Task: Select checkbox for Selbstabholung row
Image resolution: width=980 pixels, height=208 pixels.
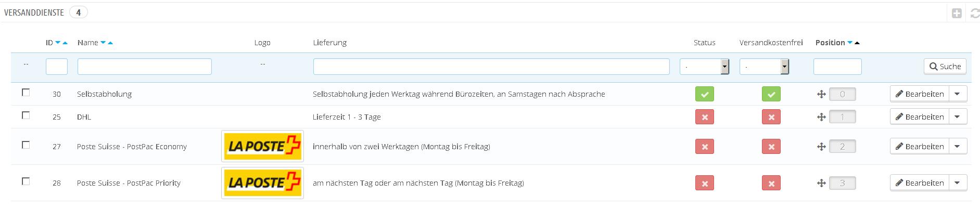Action: [x=26, y=93]
